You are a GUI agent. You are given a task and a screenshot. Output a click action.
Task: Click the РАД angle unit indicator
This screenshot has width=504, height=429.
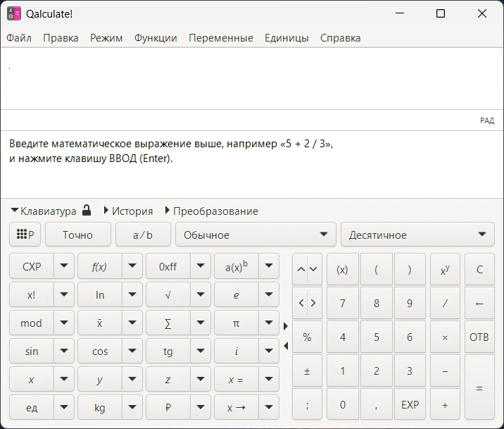pyautogui.click(x=487, y=120)
